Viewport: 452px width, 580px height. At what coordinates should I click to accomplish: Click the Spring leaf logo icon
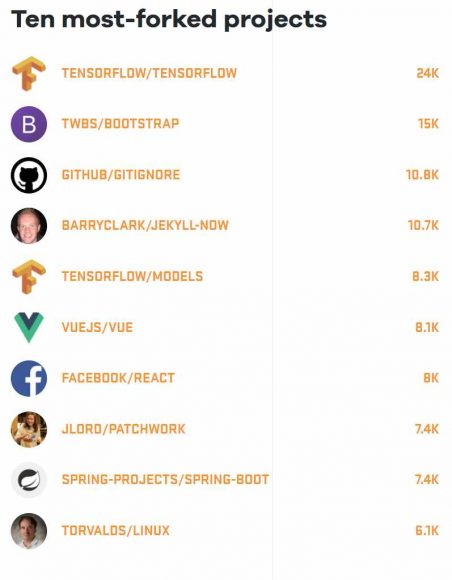pyautogui.click(x=29, y=480)
